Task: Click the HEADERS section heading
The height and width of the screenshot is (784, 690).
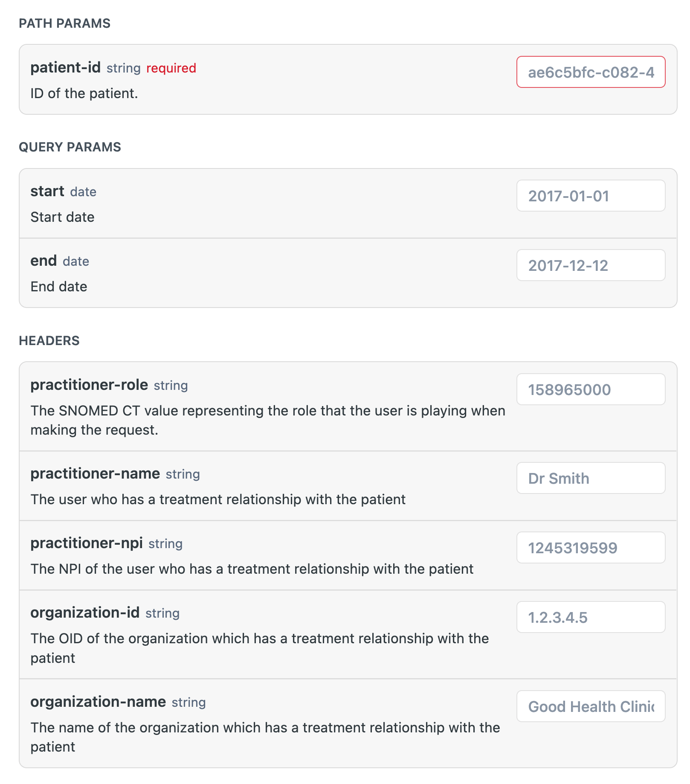Action: [49, 341]
